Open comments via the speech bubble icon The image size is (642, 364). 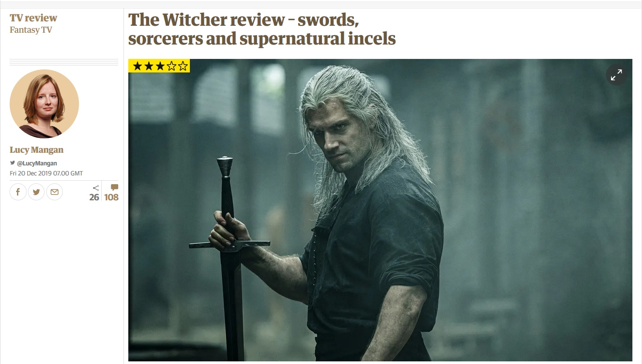[x=114, y=187]
